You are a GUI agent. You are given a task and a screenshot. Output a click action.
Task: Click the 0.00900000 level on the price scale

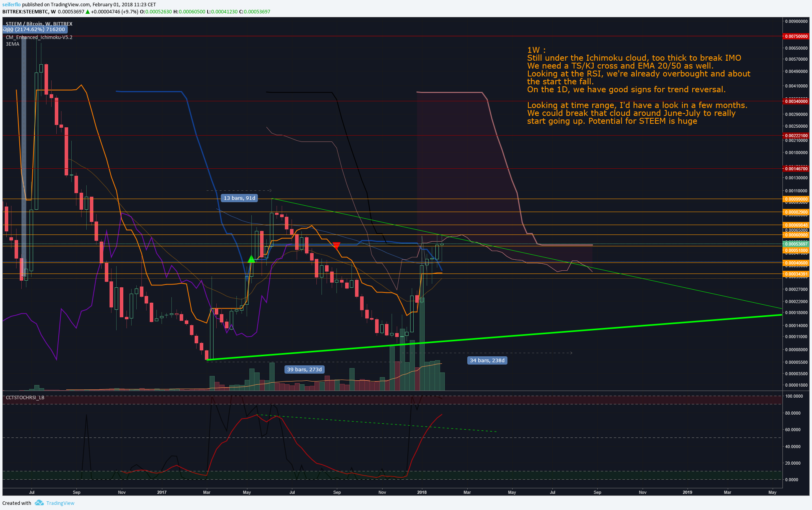tap(796, 21)
